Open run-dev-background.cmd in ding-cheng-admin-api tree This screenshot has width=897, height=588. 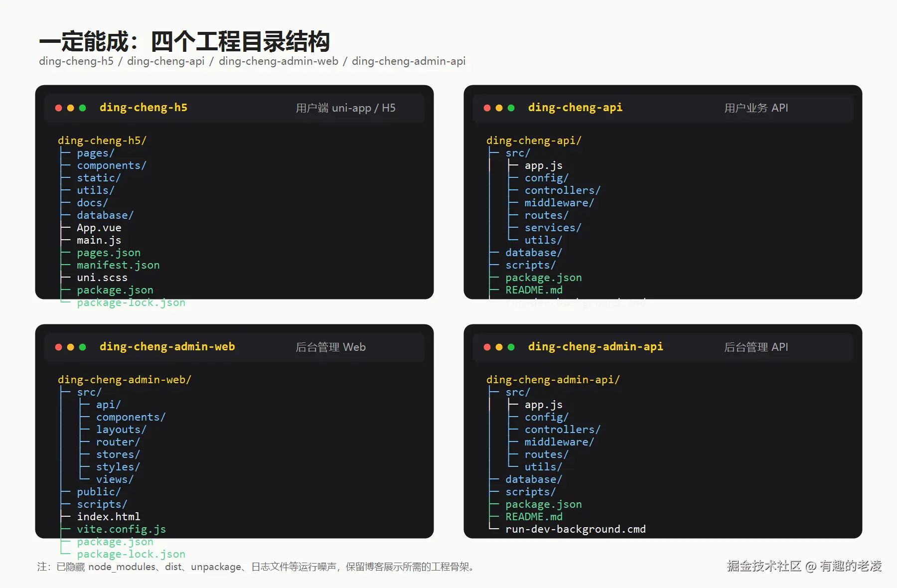click(576, 530)
